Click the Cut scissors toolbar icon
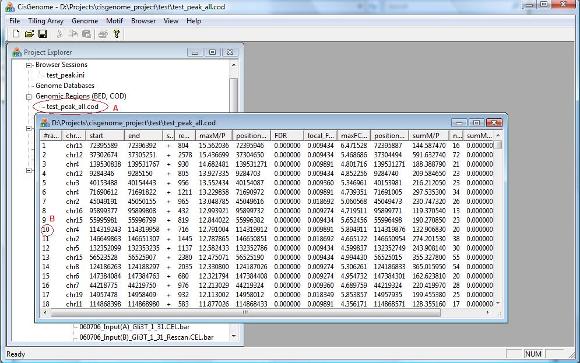 coord(60,34)
